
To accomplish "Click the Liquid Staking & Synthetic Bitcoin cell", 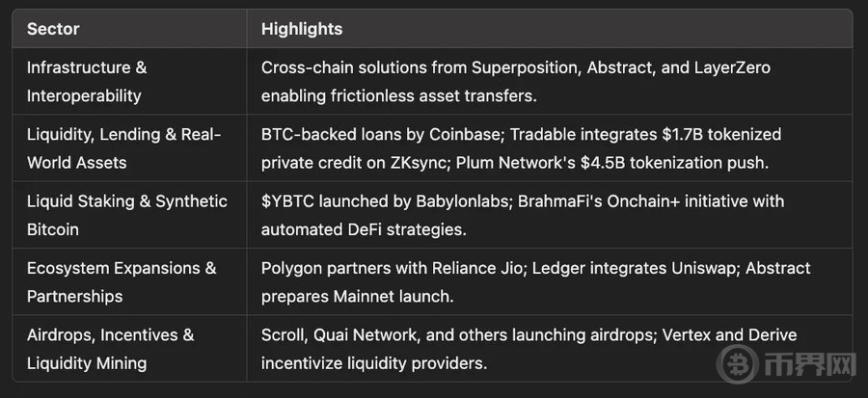I will coord(129,215).
